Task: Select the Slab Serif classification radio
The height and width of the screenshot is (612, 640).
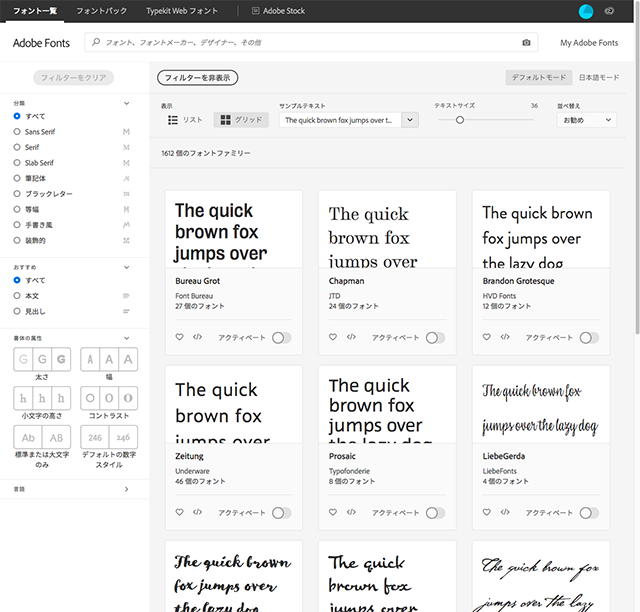Action: pyautogui.click(x=17, y=162)
